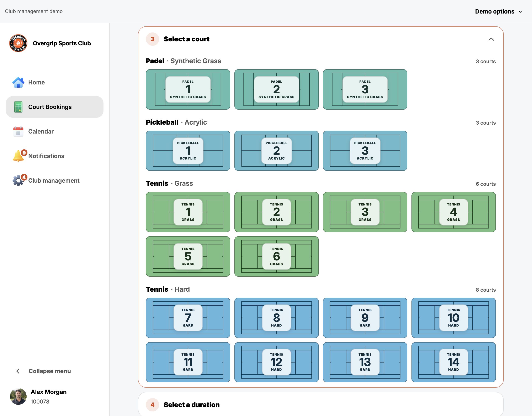Click the Collapse menu arrow icon
This screenshot has width=532, height=416.
pos(18,371)
